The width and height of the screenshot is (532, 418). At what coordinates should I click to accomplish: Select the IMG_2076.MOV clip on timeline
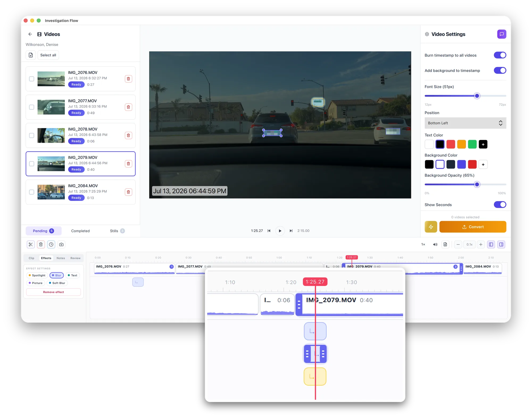point(134,269)
